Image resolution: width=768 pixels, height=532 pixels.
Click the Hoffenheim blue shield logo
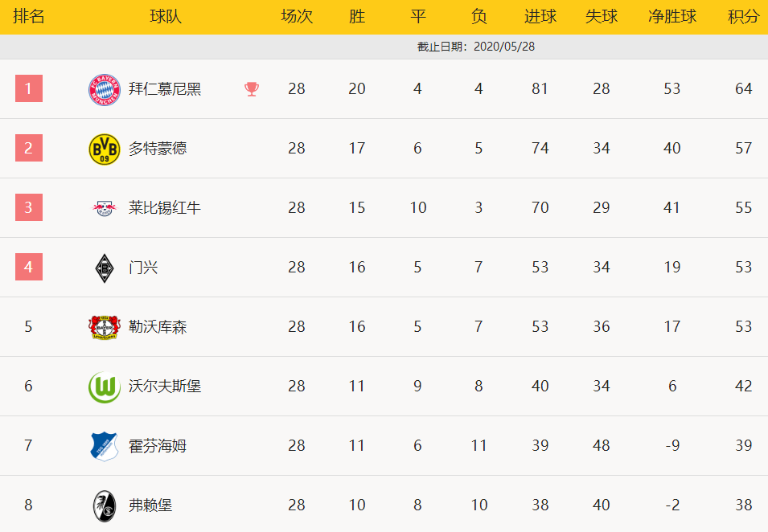(105, 446)
